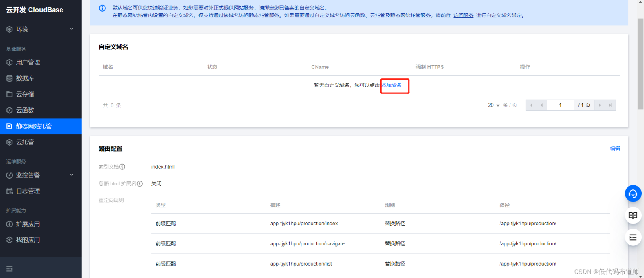Click app-tjyk1hpu/production/index description cell
This screenshot has height=278, width=644.
click(x=304, y=224)
